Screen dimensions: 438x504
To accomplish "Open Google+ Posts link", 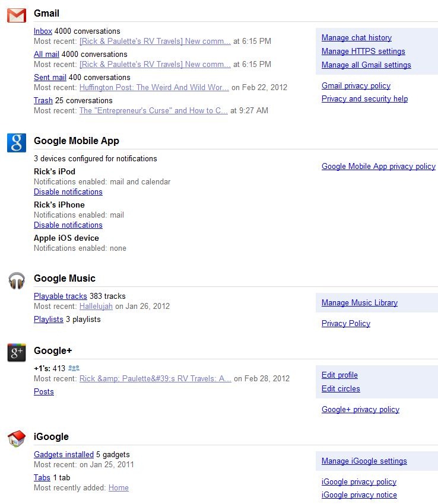I will [x=44, y=392].
